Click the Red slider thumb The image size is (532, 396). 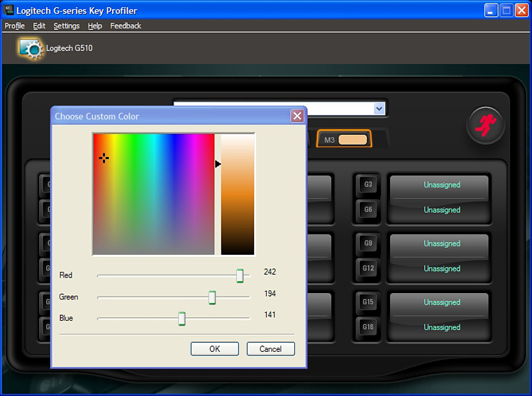coord(240,276)
